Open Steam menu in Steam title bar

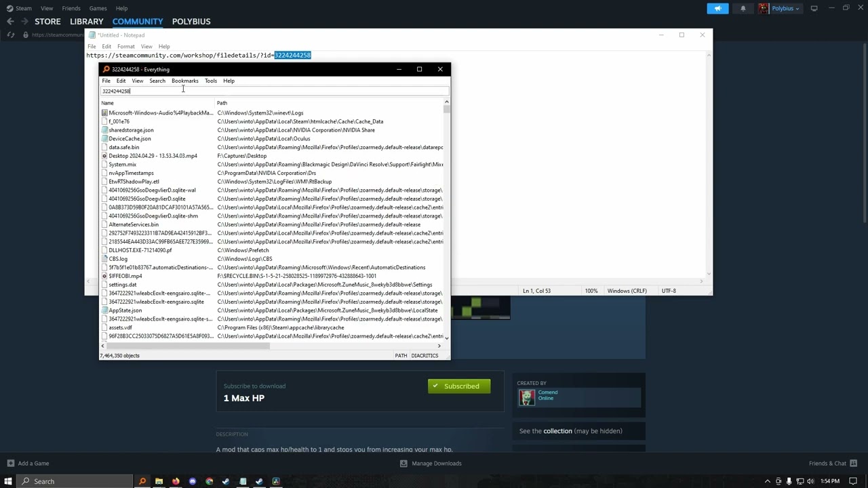[x=24, y=8]
